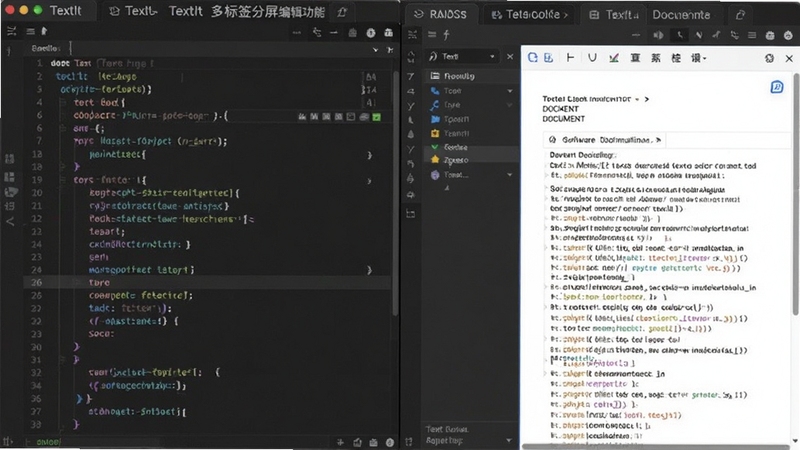The height and width of the screenshot is (450, 800).
Task: Click the purple shield icon beside Tonat
Action: tap(435, 175)
